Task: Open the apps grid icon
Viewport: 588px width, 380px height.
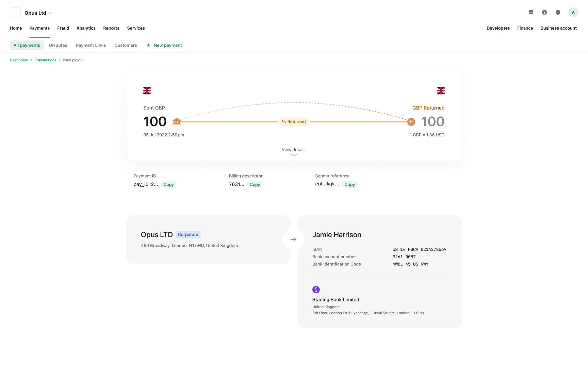Action: [x=531, y=12]
